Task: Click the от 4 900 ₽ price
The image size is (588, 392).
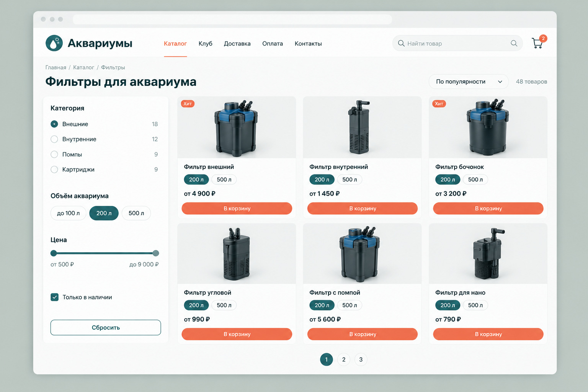Action: pos(200,194)
